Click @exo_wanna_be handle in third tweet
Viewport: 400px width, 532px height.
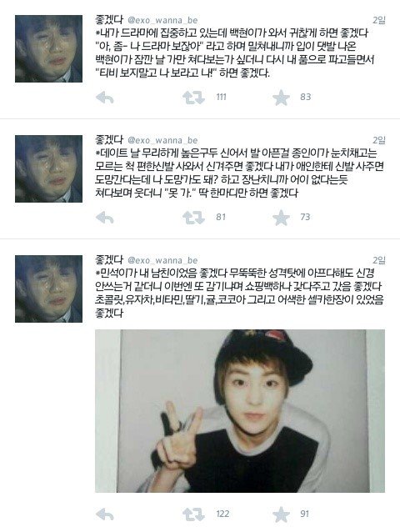click(162, 260)
